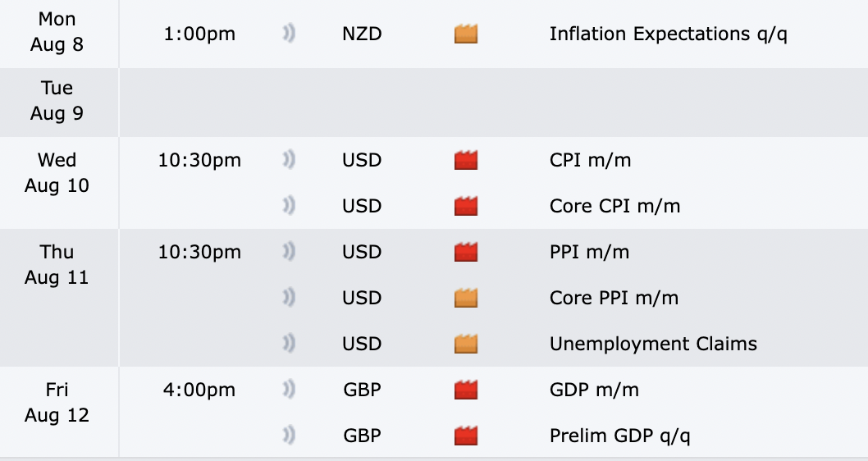Click the sound alert icon for Prelim GDP q/q

pyautogui.click(x=289, y=436)
